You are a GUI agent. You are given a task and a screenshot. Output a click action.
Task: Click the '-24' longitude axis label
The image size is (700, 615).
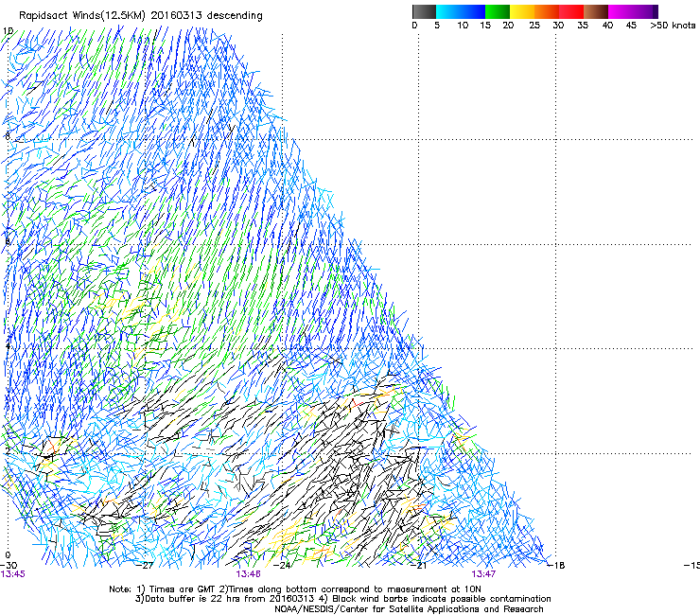click(282, 566)
